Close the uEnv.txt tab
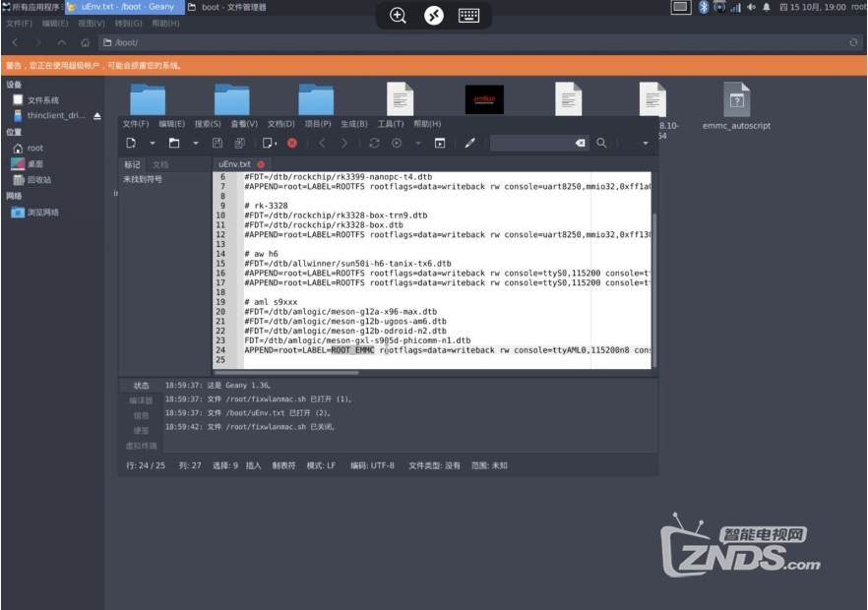Viewport: 868px width, 610px height. [x=261, y=164]
